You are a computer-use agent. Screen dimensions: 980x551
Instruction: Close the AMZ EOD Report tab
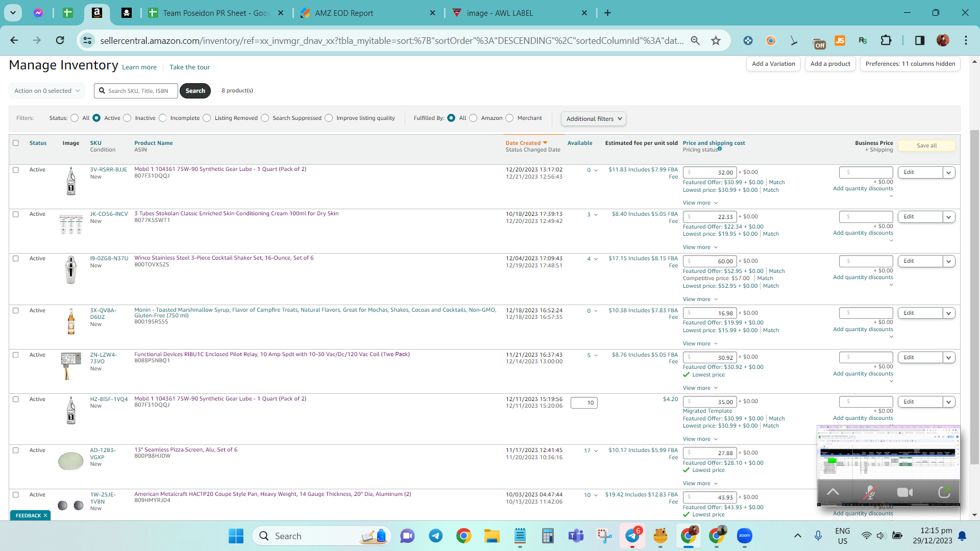tap(432, 13)
